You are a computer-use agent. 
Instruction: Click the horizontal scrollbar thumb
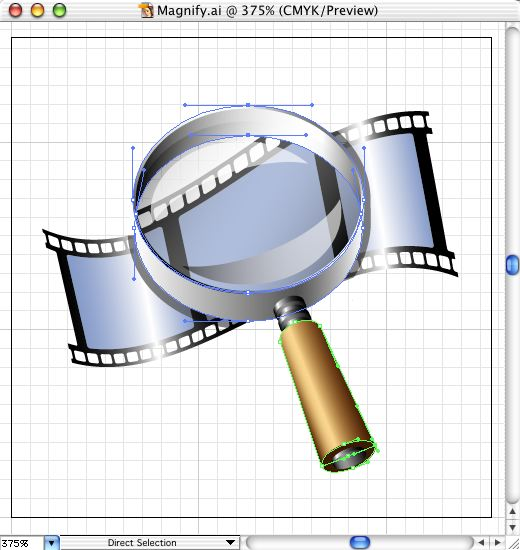[360, 542]
